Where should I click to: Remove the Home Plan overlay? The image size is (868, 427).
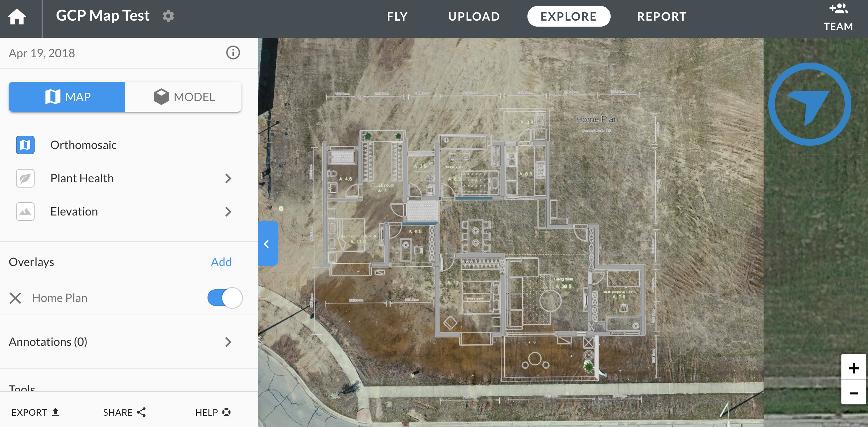[x=15, y=298]
